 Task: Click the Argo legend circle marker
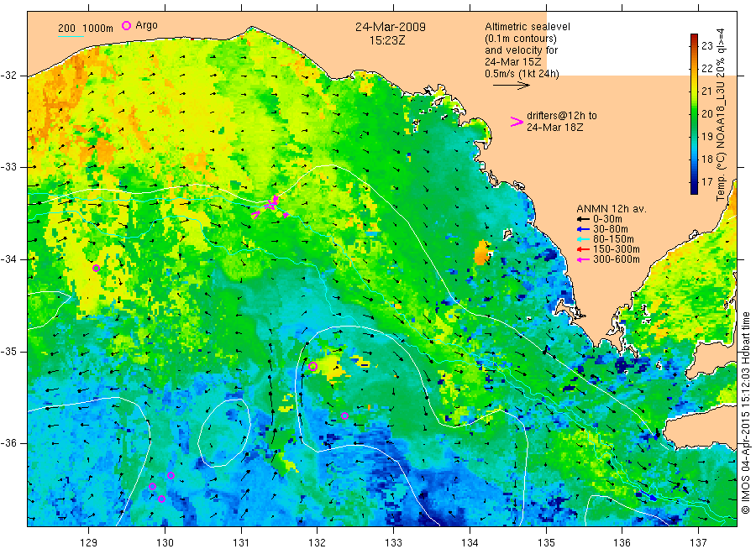[x=126, y=25]
